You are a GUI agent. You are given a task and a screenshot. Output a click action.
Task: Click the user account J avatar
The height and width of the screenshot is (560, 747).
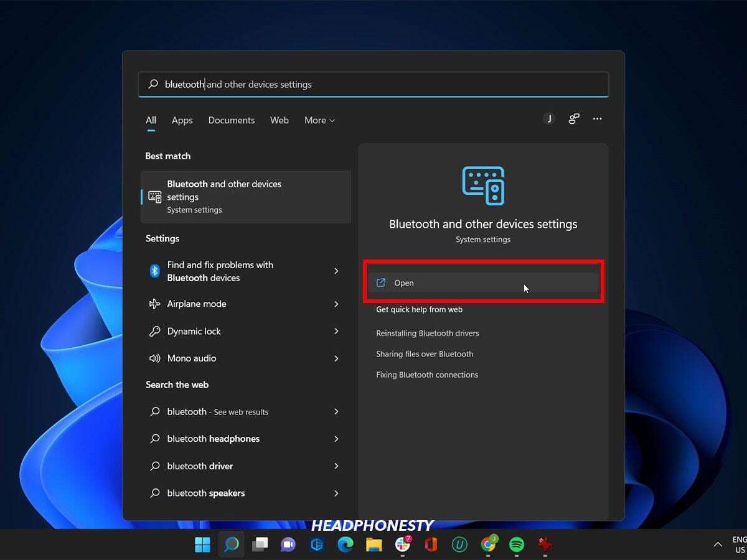click(x=548, y=119)
